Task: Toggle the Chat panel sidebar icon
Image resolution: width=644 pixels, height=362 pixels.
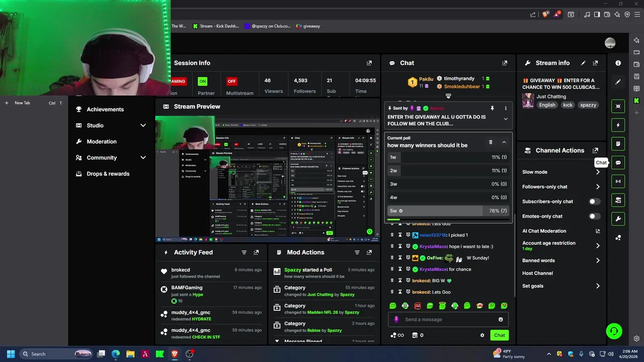Action: coord(618,162)
